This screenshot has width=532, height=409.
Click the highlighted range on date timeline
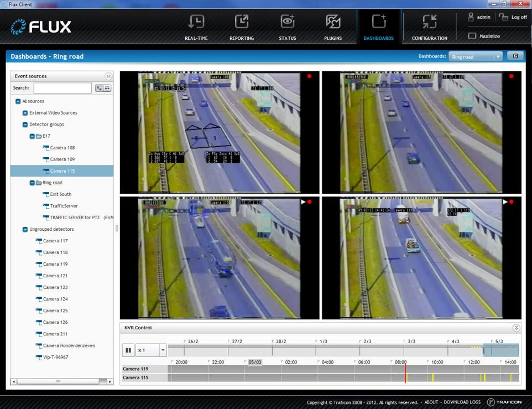pos(500,350)
